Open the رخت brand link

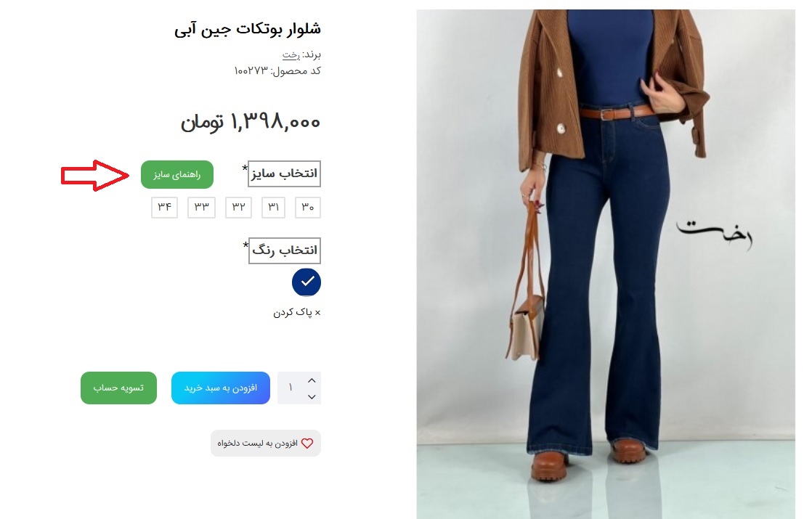291,55
